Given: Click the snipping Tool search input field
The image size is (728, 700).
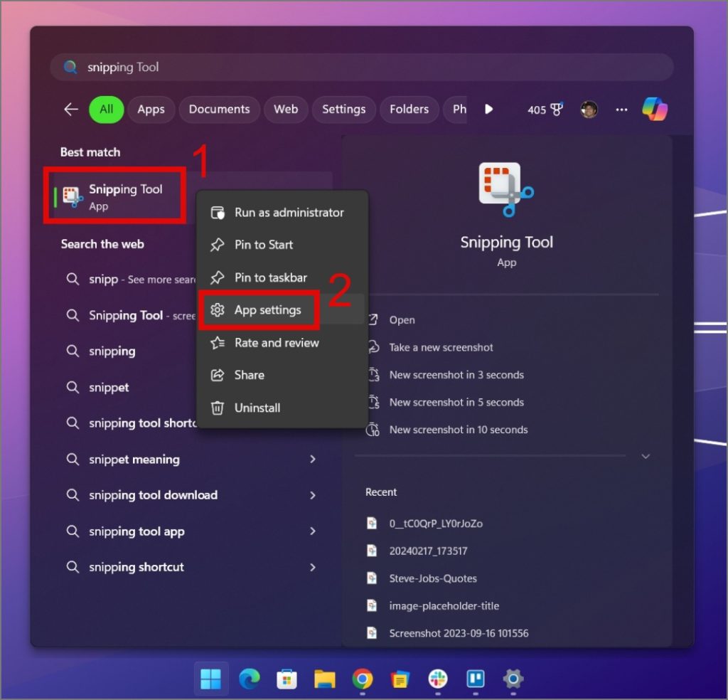Looking at the screenshot, I should [x=362, y=67].
